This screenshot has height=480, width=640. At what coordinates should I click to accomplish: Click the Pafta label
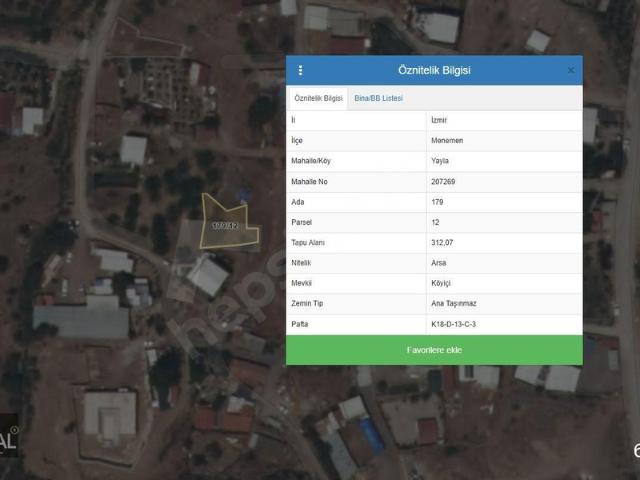click(300, 324)
